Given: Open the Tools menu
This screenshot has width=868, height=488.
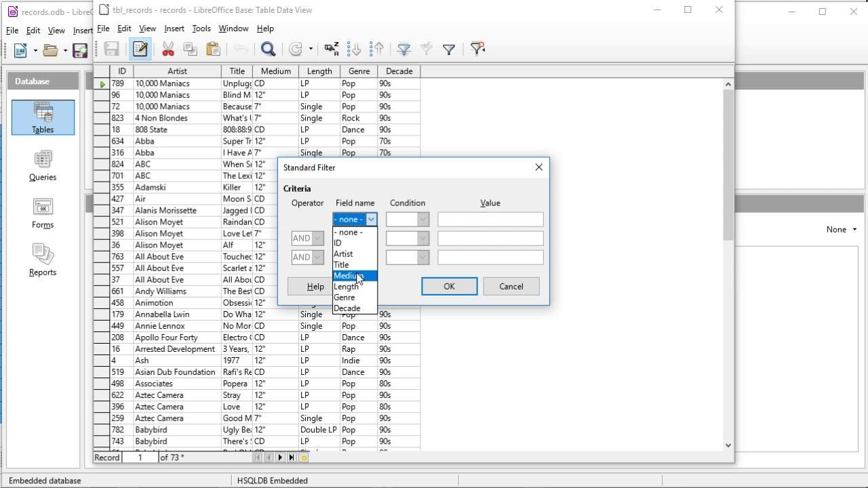Looking at the screenshot, I should [201, 28].
